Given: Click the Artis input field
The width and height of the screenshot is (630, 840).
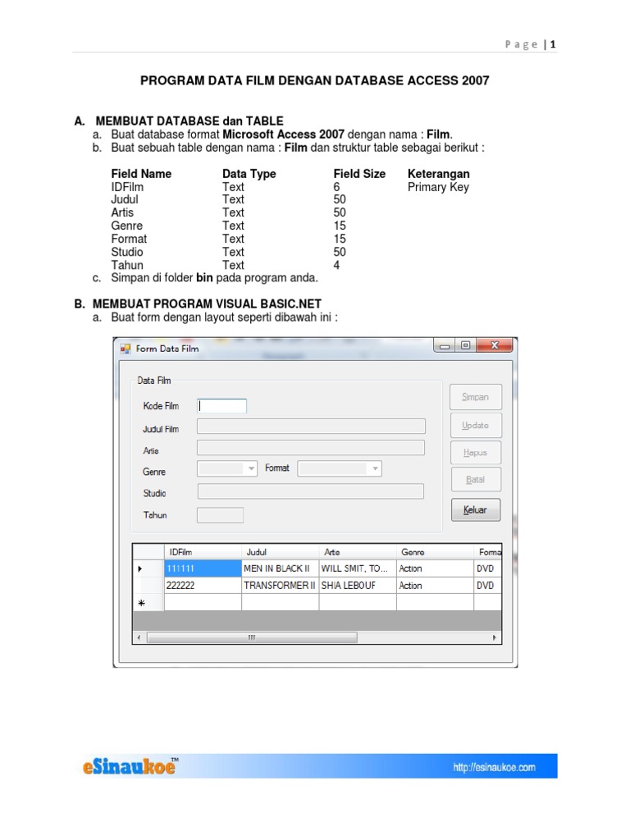Looking at the screenshot, I should 311,448.
